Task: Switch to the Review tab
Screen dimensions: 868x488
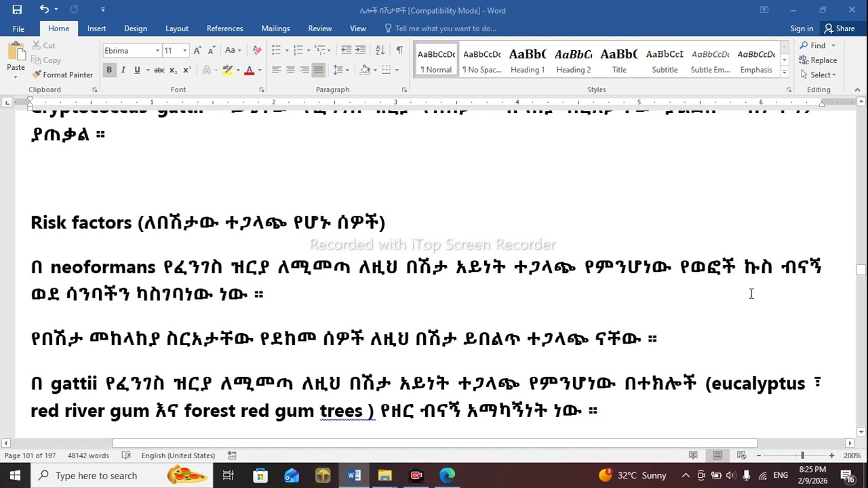Action: point(320,28)
